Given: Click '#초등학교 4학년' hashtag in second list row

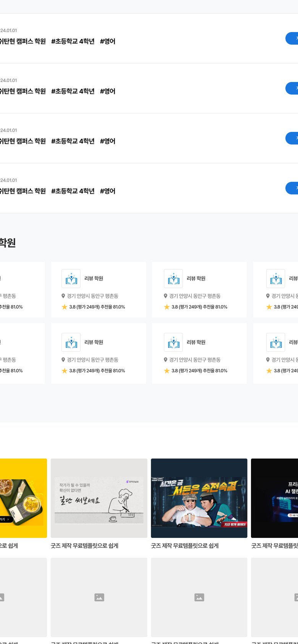Looking at the screenshot, I should click(x=73, y=91).
